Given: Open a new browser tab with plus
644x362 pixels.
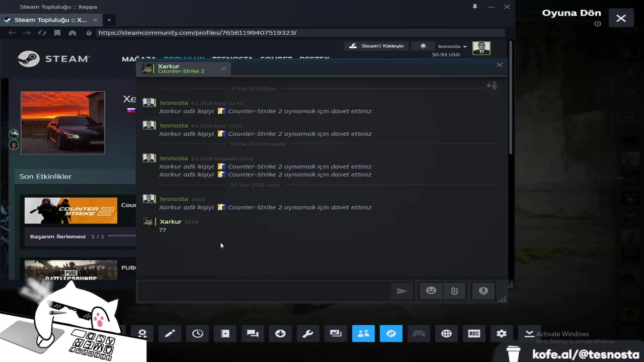Looking at the screenshot, I should (109, 20).
